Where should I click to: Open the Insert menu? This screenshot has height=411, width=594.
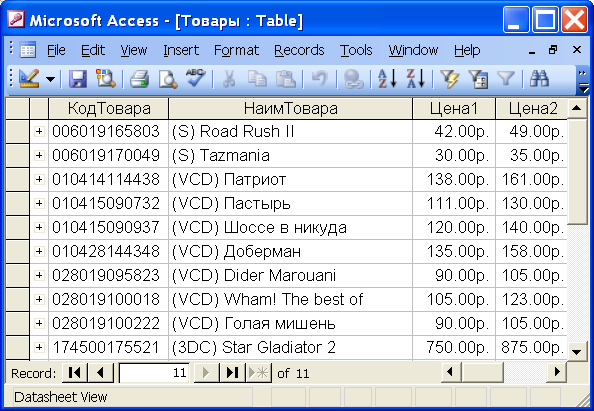181,50
